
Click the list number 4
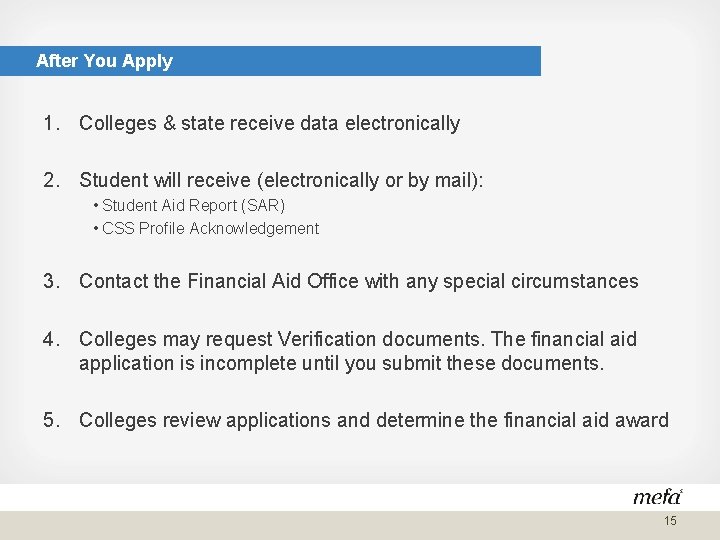coord(50,339)
